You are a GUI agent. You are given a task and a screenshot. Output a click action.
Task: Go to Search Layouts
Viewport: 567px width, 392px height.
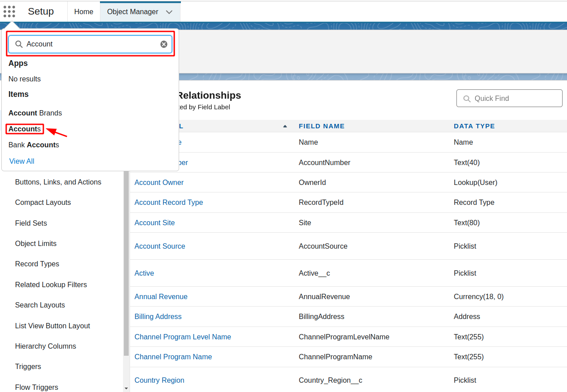pyautogui.click(x=40, y=305)
